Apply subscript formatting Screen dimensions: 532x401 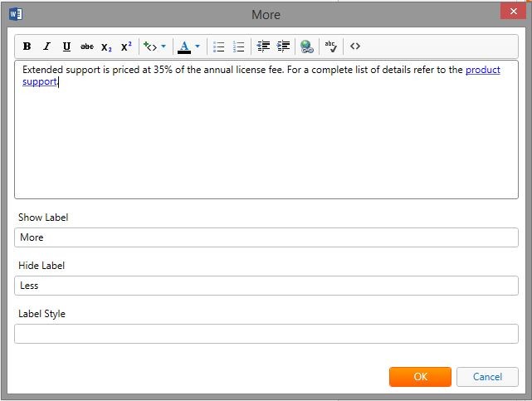(106, 46)
